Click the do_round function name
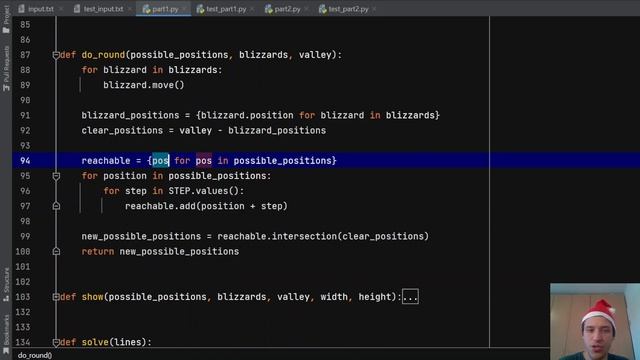The image size is (640, 360). pos(103,55)
